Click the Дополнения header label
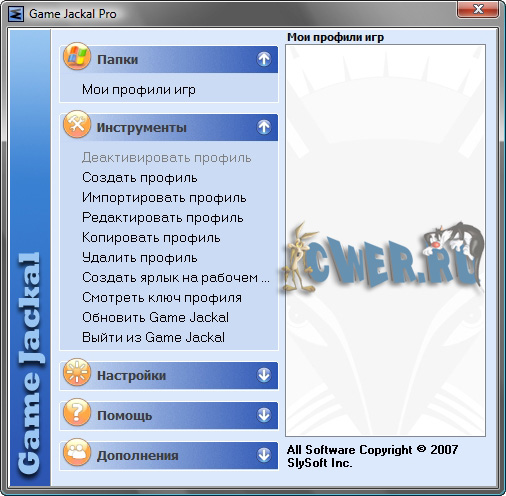This screenshot has width=506, height=496. 137,456
